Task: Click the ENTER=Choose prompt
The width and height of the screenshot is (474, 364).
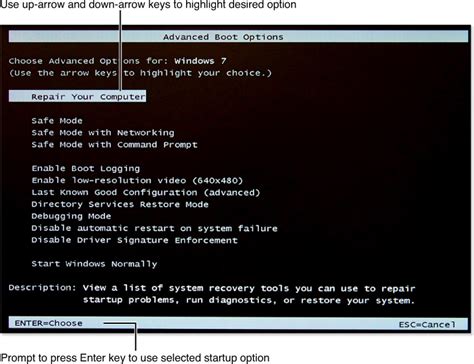Action: (x=49, y=323)
